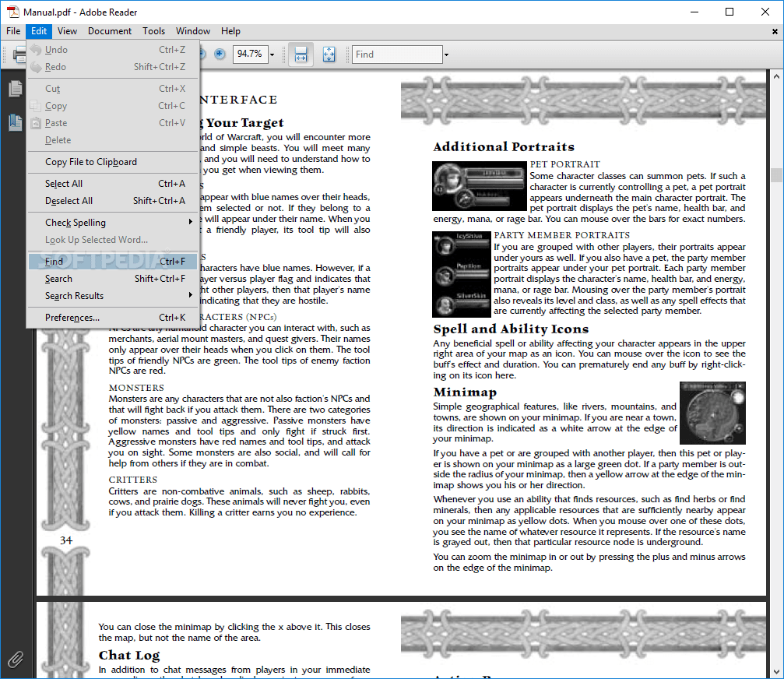Choose Copy File to Clipboard
The height and width of the screenshot is (679, 784).
[x=113, y=161]
